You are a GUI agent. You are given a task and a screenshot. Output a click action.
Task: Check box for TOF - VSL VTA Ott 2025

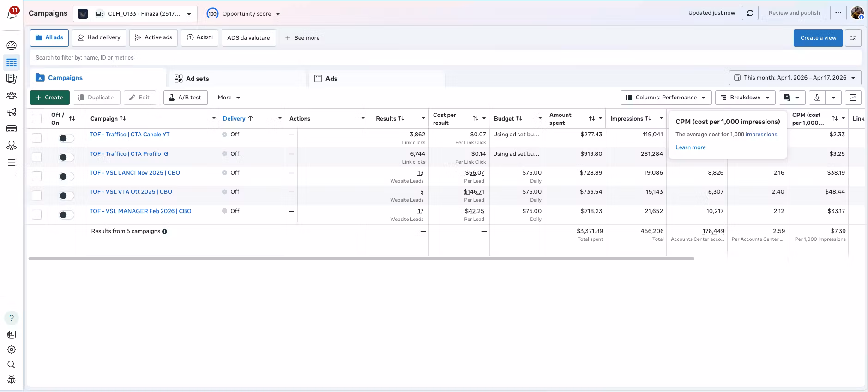point(37,196)
